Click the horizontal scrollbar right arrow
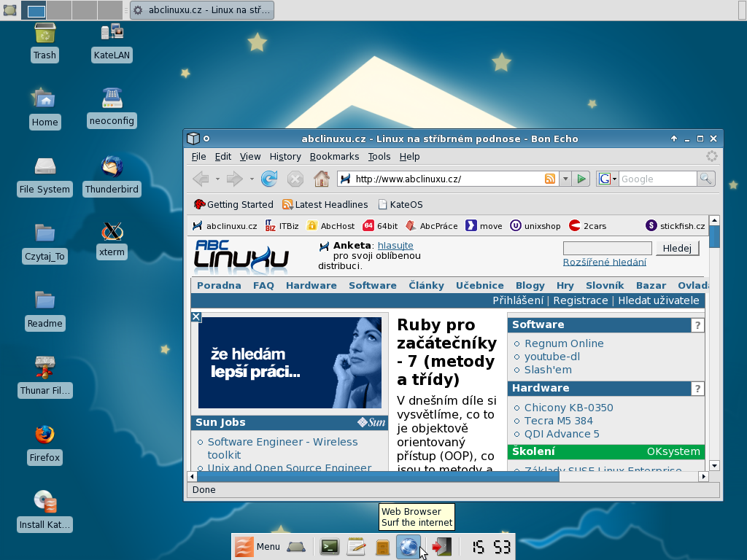This screenshot has width=747, height=560. click(704, 476)
